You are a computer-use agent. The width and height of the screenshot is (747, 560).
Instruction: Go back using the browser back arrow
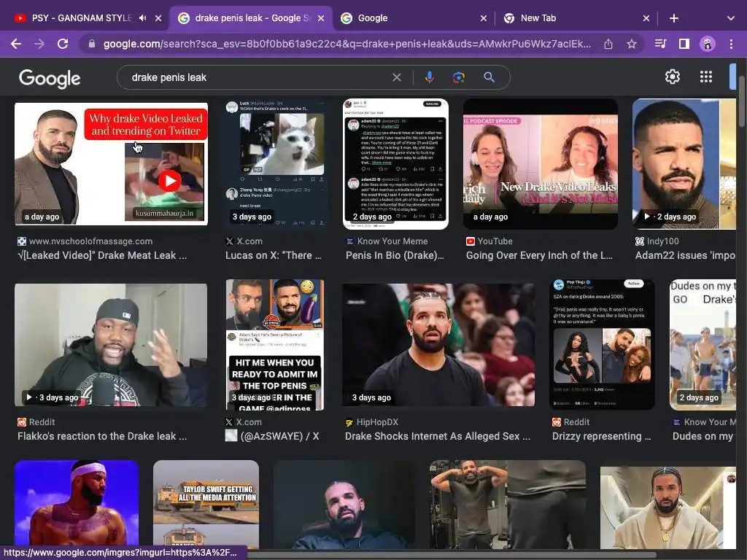click(x=16, y=44)
